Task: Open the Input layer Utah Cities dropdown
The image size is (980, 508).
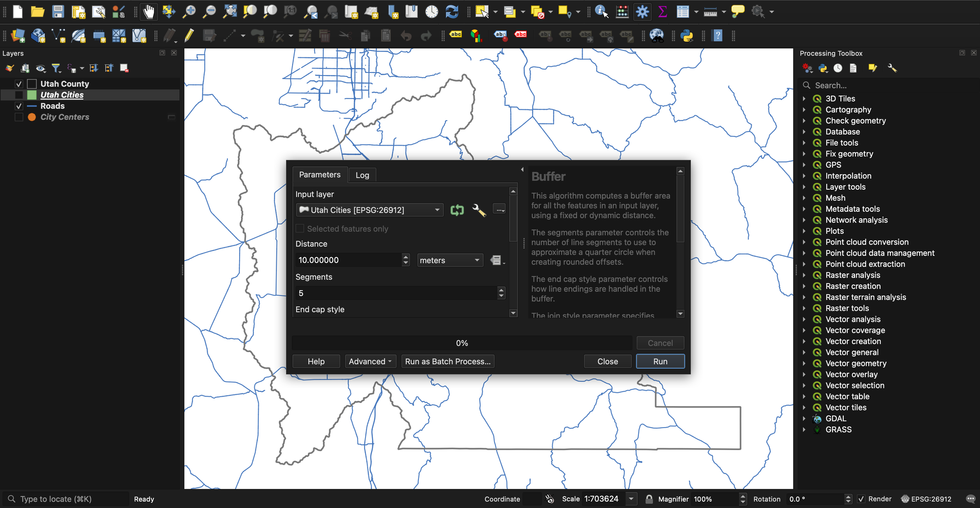Action: tap(370, 210)
